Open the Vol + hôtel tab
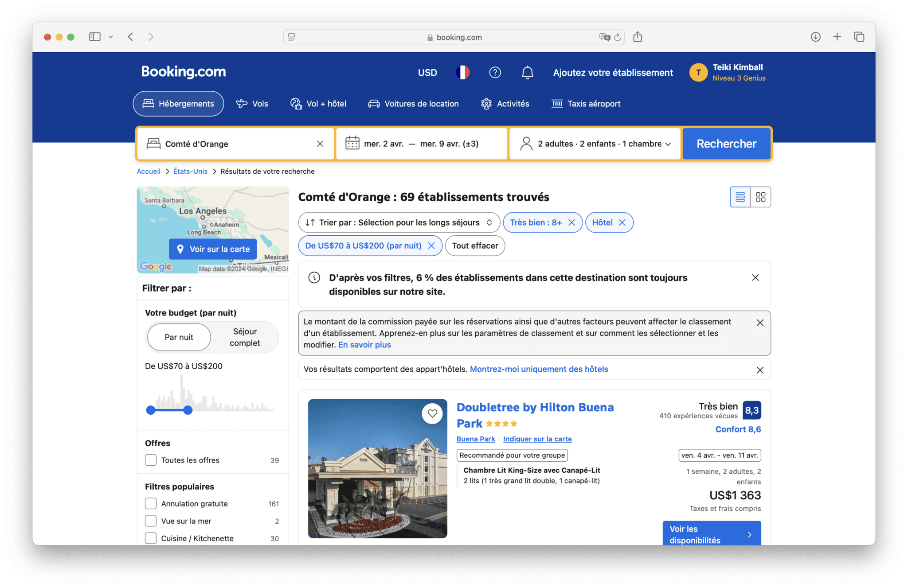This screenshot has width=908, height=588. pyautogui.click(x=318, y=104)
